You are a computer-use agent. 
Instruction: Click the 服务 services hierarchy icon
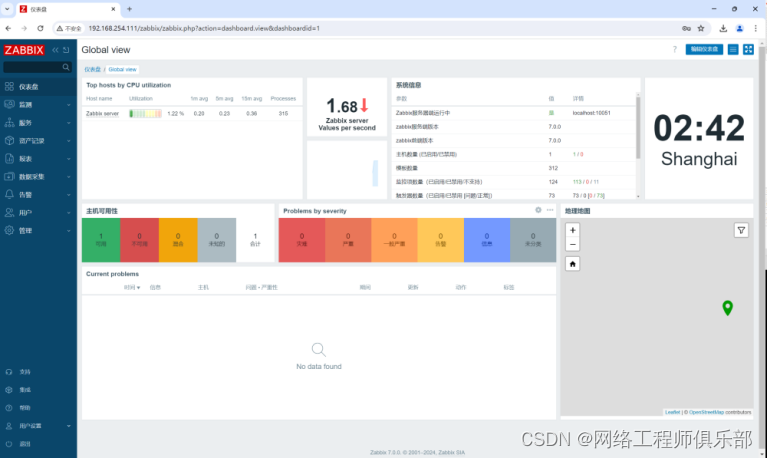9,122
